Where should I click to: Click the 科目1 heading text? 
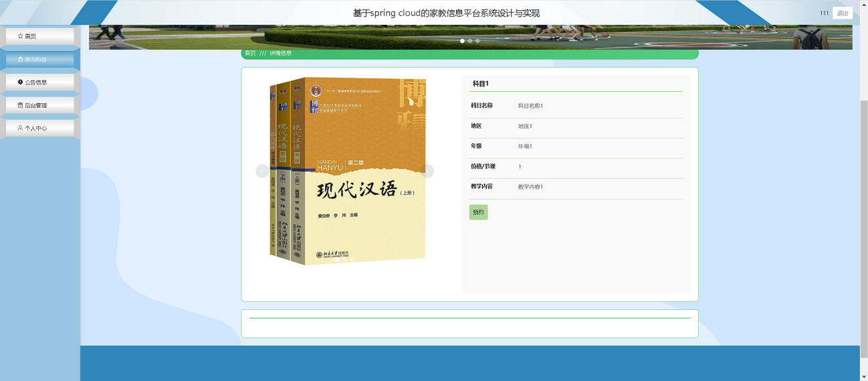tap(481, 84)
